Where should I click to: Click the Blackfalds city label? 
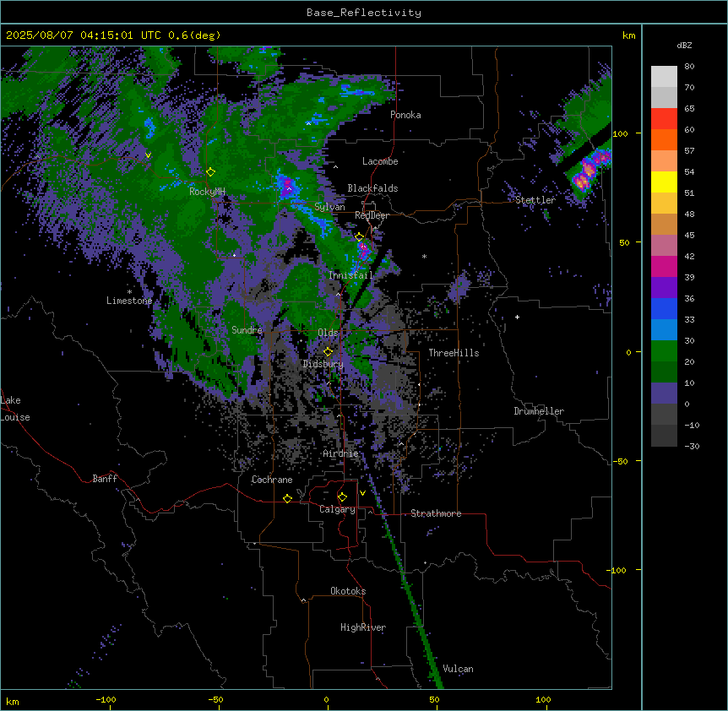tap(372, 188)
